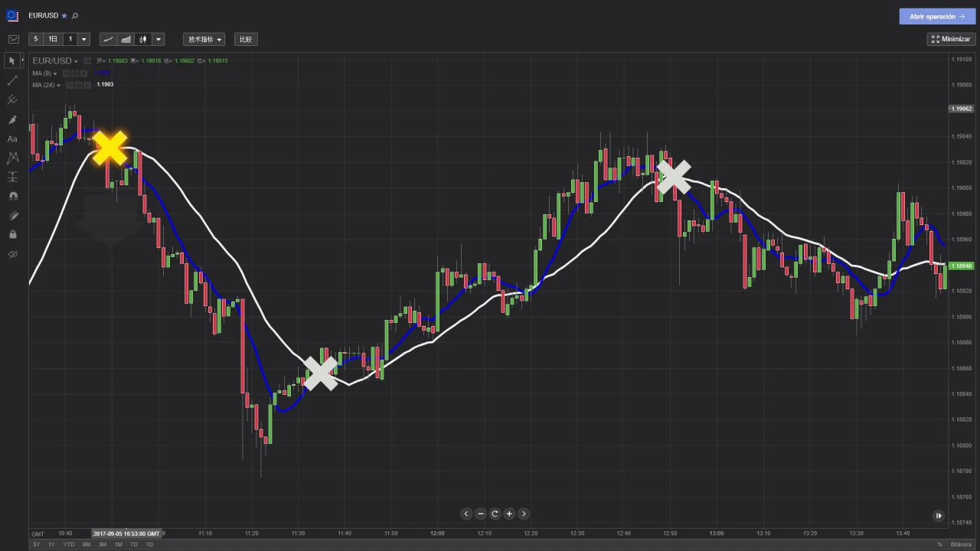Viewport: 980px width, 551px height.
Task: Select the 3M date range
Action: [103, 544]
